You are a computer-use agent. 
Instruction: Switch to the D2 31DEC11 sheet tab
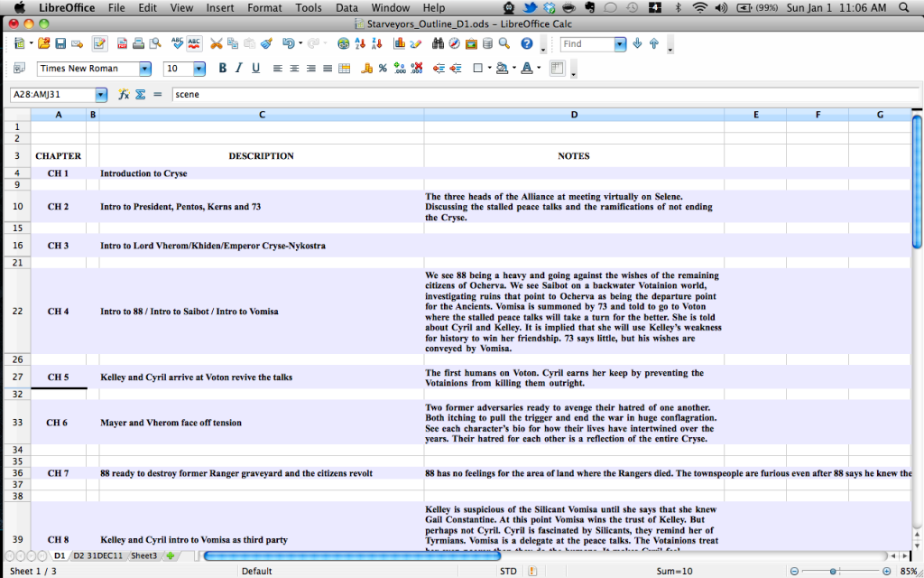coord(99,555)
